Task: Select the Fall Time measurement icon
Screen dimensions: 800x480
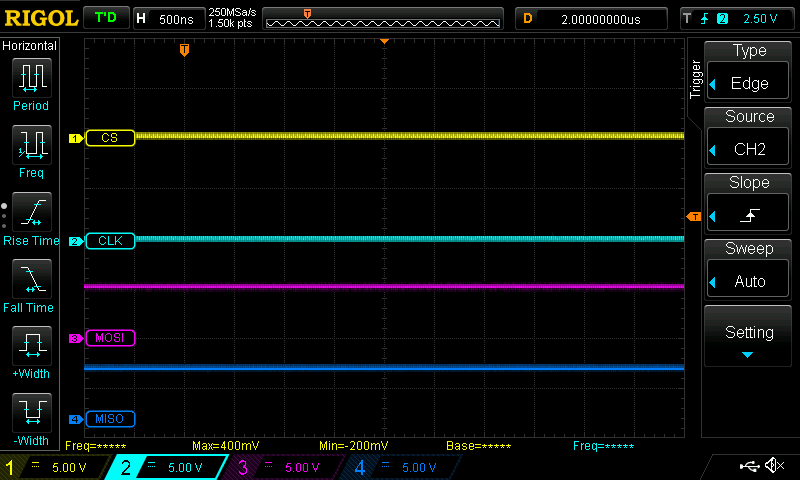Action: point(32,279)
